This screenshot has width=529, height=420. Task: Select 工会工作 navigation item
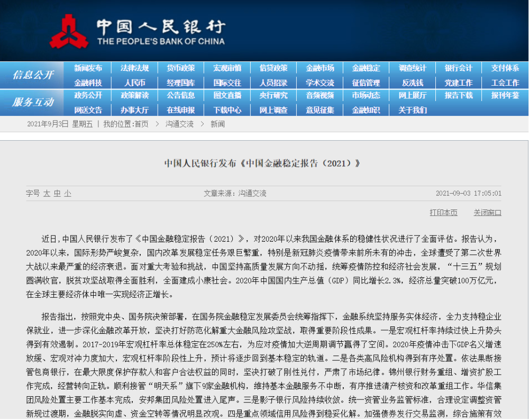[505, 83]
